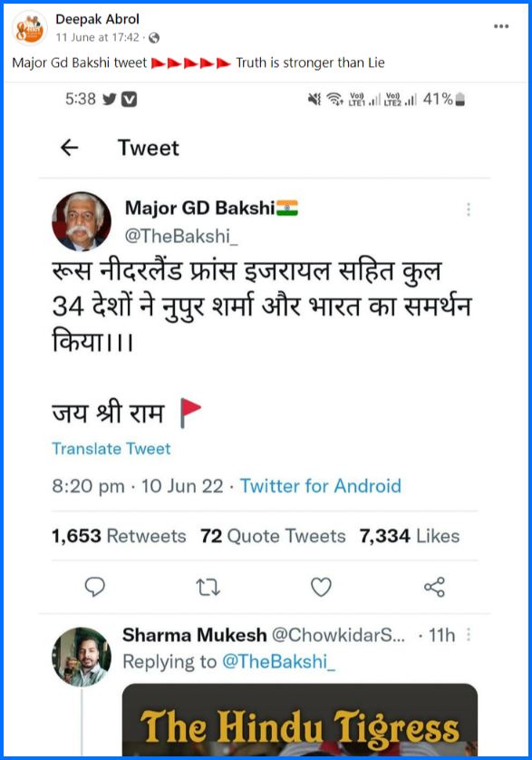Image resolution: width=532 pixels, height=760 pixels.
Task: Click Sharma Mukesh's profile avatar
Action: [x=82, y=657]
